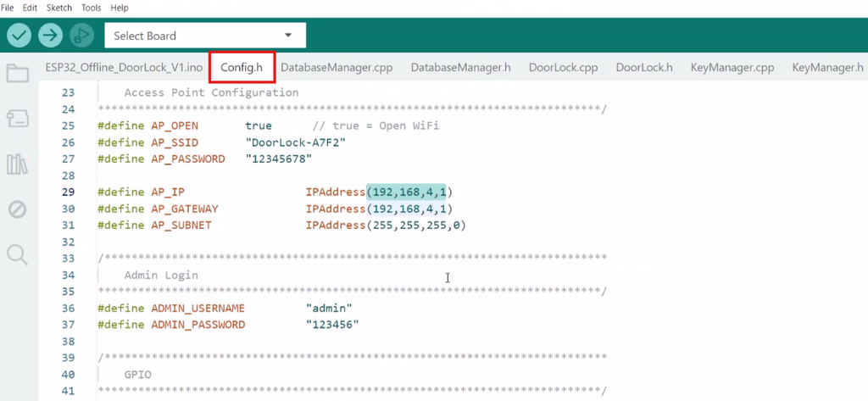
Task: Open the Debug panel icon in the sidebar
Action: [17, 210]
